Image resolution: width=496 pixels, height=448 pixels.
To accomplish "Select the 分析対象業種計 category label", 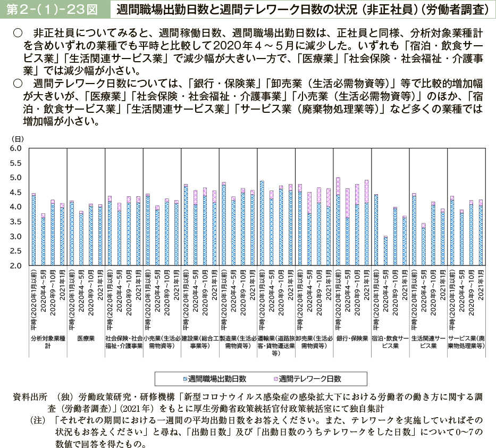I will point(48,342).
